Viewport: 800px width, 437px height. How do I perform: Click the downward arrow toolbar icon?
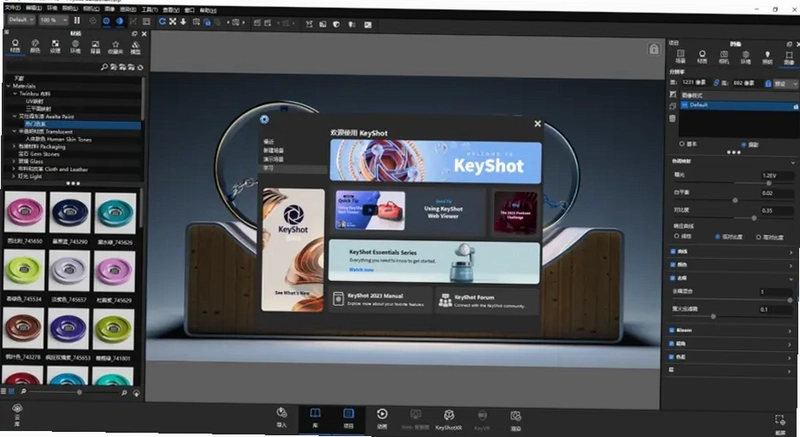pos(183,21)
